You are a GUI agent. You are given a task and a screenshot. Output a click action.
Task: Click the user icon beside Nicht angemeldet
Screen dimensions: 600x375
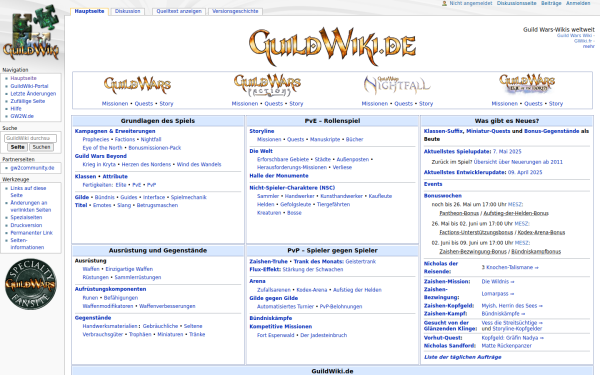[444, 3]
